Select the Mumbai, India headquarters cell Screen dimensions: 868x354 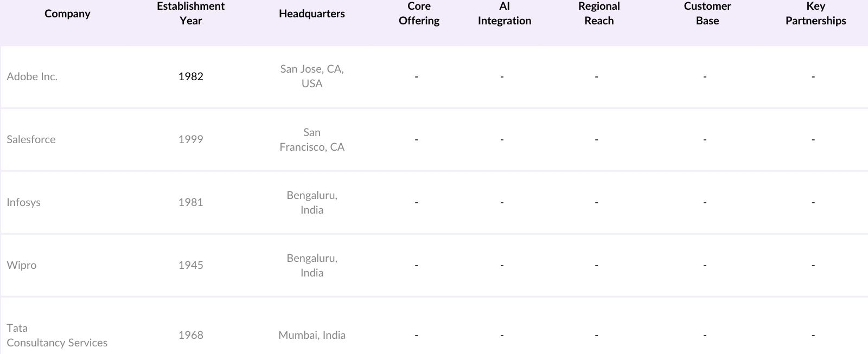311,335
